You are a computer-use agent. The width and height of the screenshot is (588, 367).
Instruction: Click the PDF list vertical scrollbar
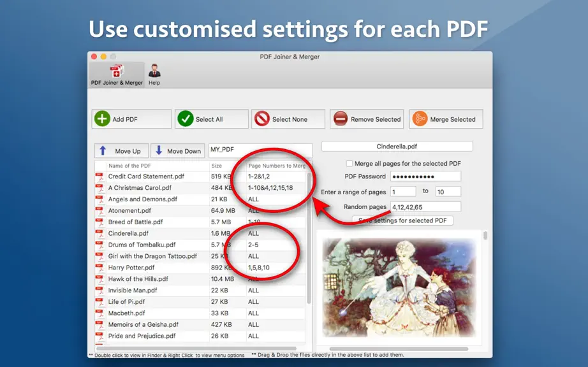coord(309,238)
